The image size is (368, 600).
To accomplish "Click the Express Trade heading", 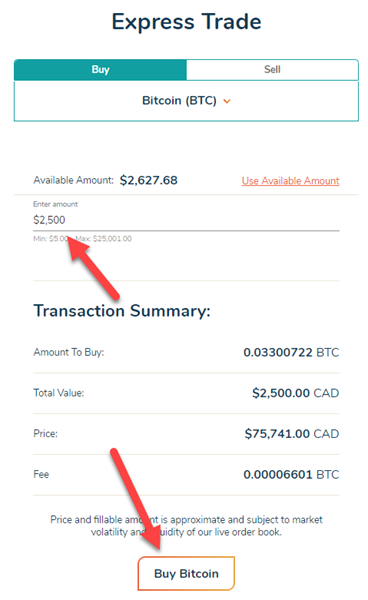I will [x=186, y=22].
